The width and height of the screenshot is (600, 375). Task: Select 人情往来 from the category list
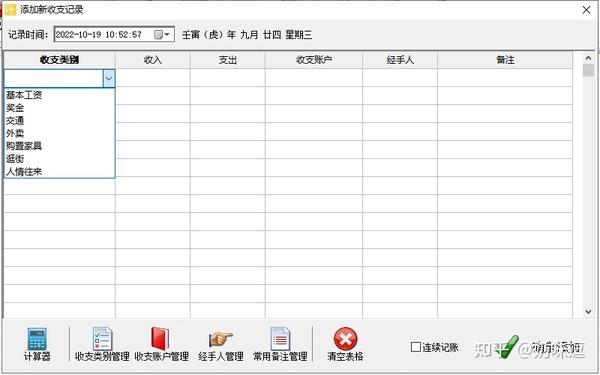click(59, 172)
